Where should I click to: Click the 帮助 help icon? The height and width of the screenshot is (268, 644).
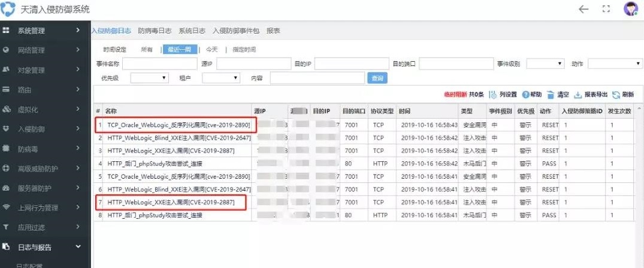pyautogui.click(x=525, y=95)
